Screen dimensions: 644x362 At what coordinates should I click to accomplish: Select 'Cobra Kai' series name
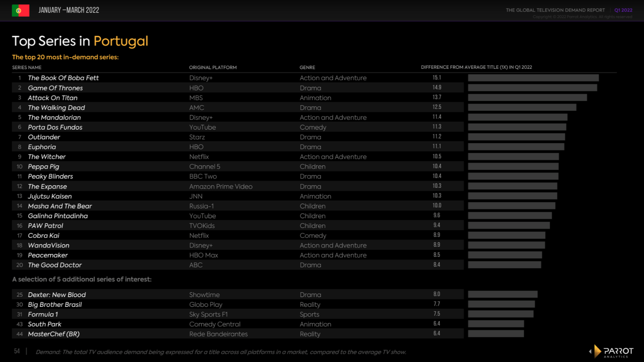[x=44, y=235]
